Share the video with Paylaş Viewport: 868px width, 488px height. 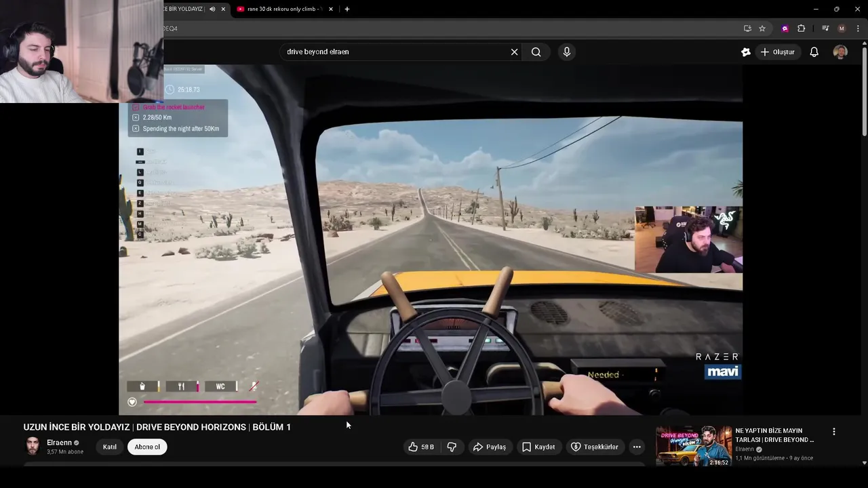pyautogui.click(x=490, y=447)
